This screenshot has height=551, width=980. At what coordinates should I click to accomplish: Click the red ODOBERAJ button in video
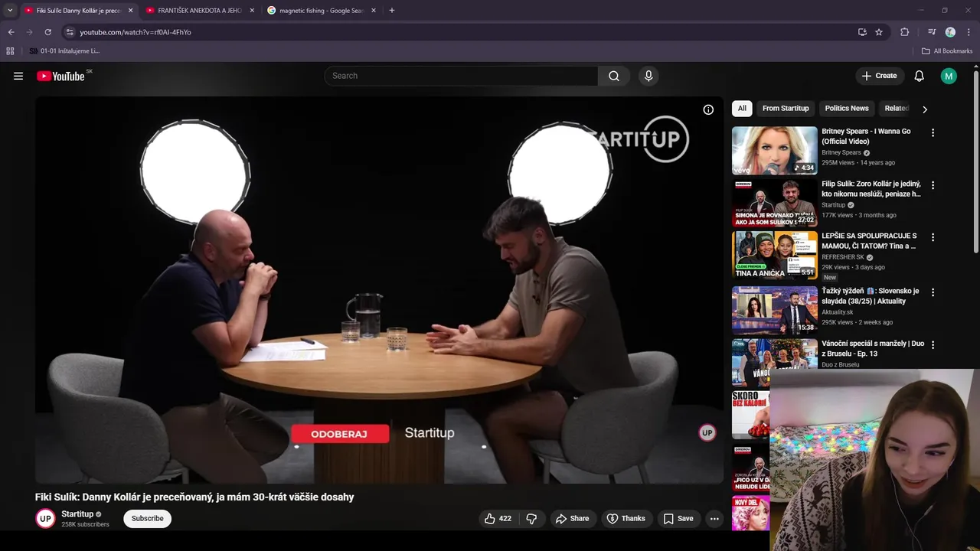tap(339, 434)
